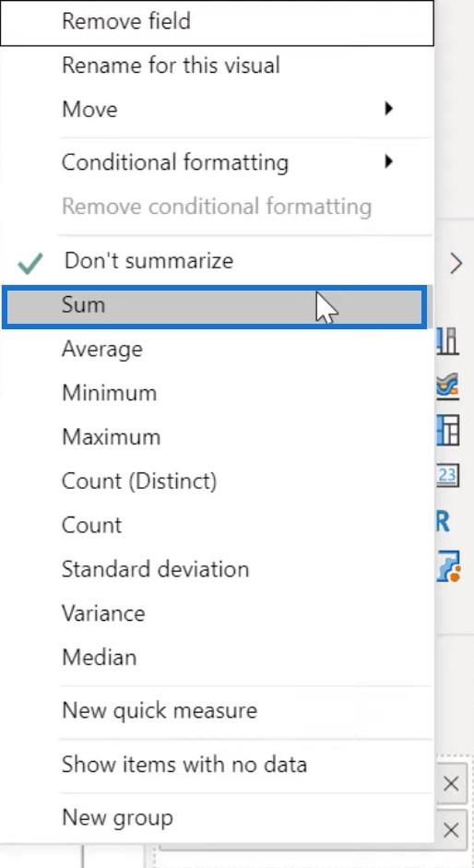Set aggregation to Average
474x868 pixels.
217,349
